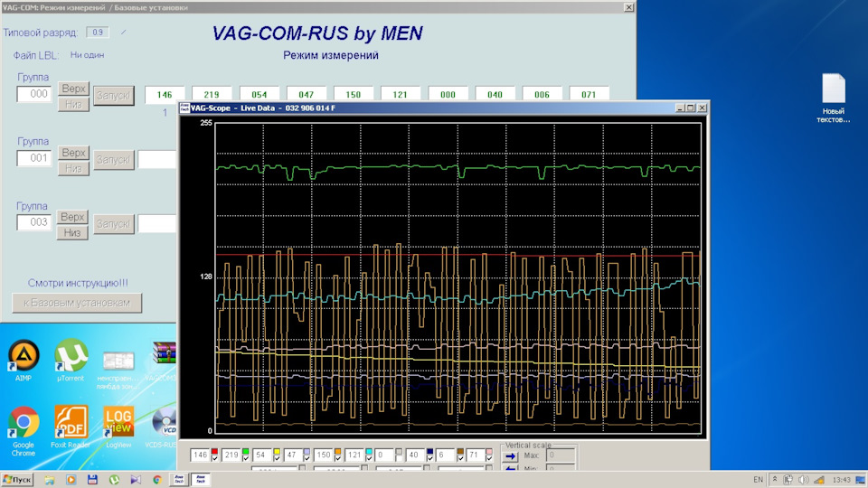Open VCDS-RUS desktop shortcut

(x=162, y=427)
